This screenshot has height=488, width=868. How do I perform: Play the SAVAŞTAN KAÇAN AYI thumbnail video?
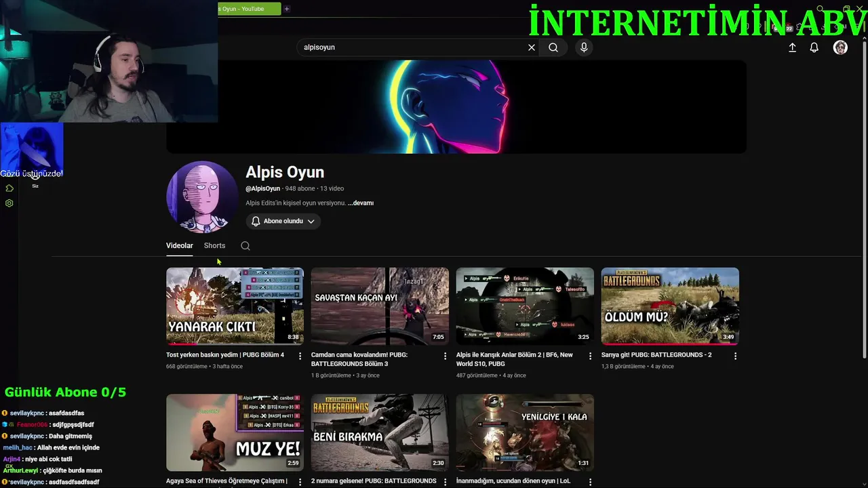click(380, 306)
